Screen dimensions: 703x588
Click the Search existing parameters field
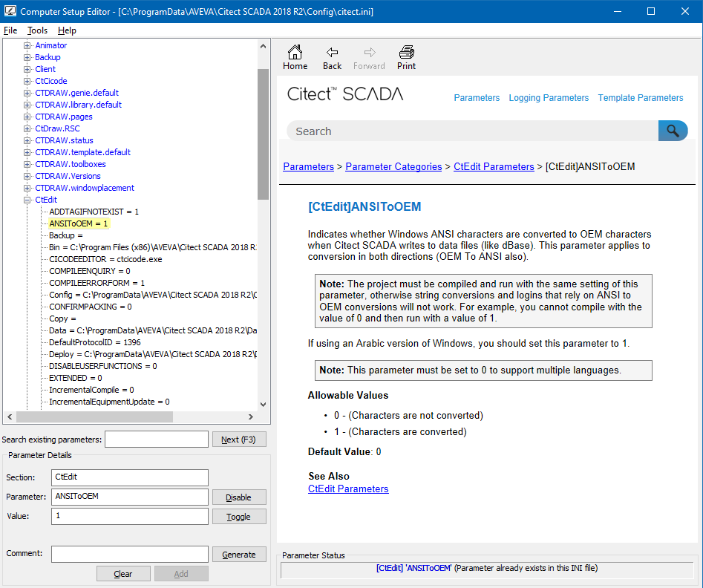[x=157, y=439]
